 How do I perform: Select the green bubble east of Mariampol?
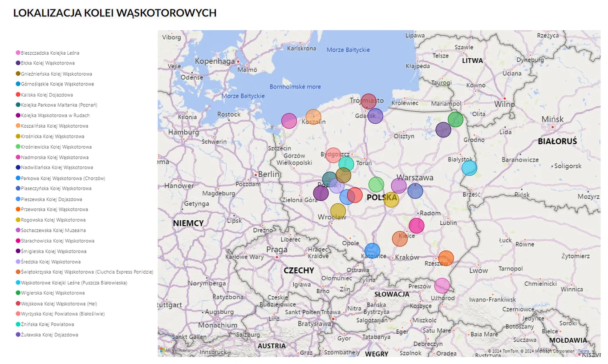click(455, 119)
